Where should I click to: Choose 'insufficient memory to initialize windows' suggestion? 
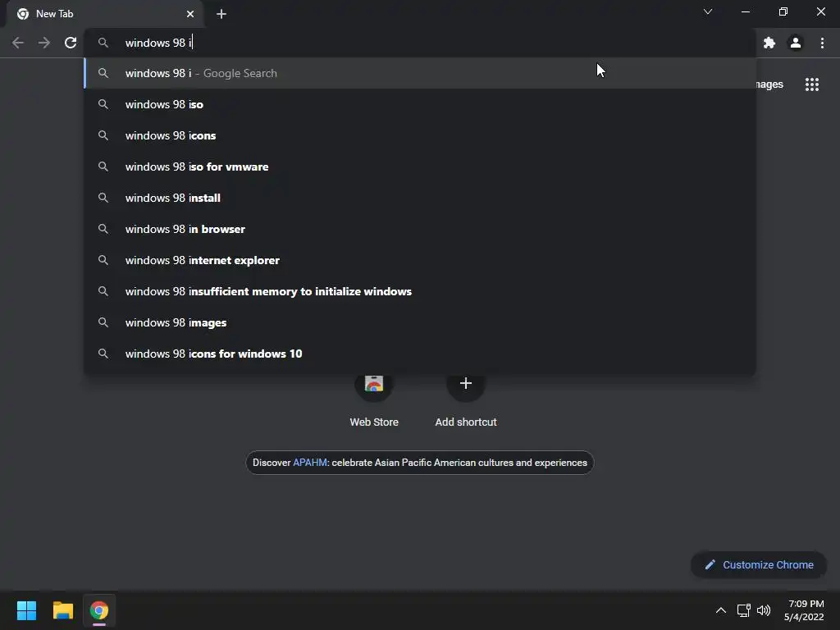(x=420, y=291)
